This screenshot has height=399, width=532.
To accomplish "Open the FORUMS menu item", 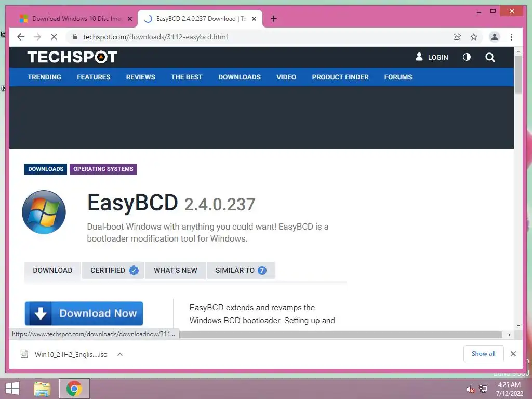I will click(x=398, y=77).
